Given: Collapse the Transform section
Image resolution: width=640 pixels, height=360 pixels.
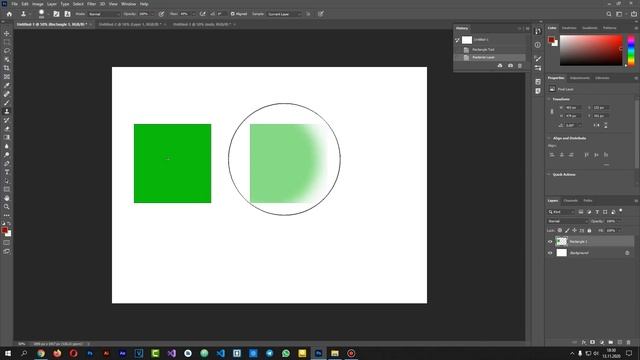Looking at the screenshot, I should pos(549,99).
